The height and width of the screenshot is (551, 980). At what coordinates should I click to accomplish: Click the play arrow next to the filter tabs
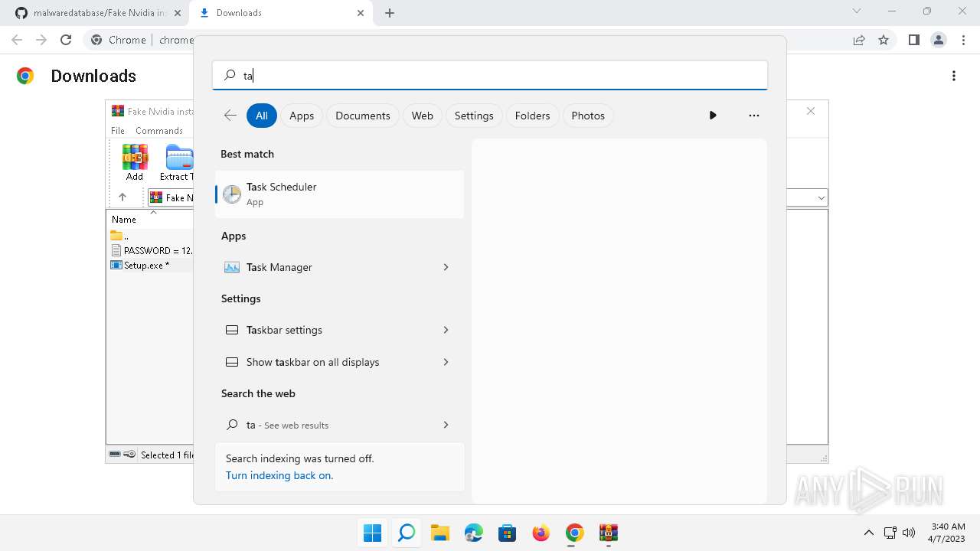click(x=713, y=116)
